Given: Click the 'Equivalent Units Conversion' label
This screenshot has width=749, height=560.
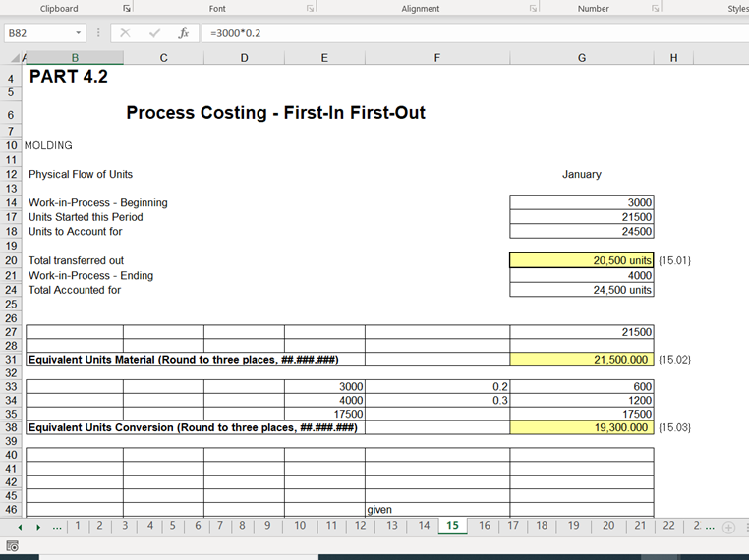Looking at the screenshot, I should pyautogui.click(x=193, y=427).
